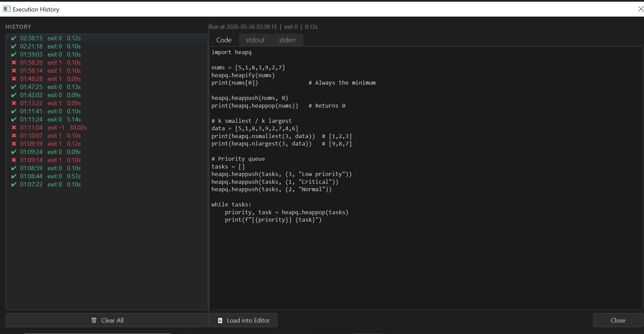
Task: Select the 01:08:44 run lasting 9.53s
Action: (x=107, y=176)
